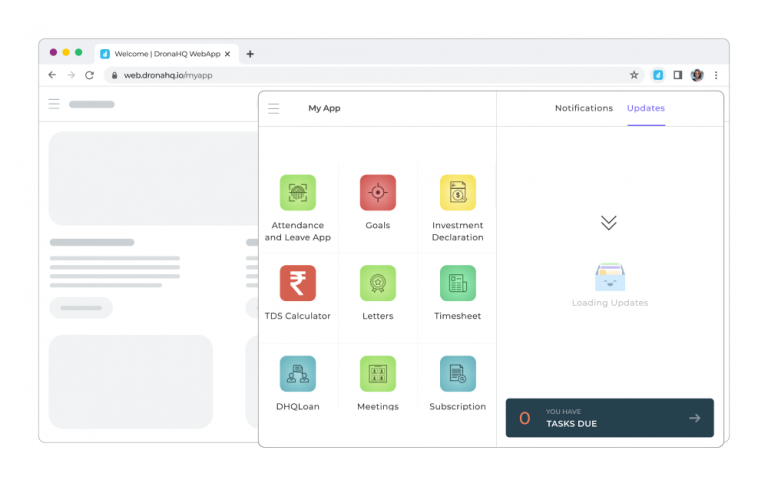Click the lock icon in address bar
768x480 pixels.
click(115, 75)
